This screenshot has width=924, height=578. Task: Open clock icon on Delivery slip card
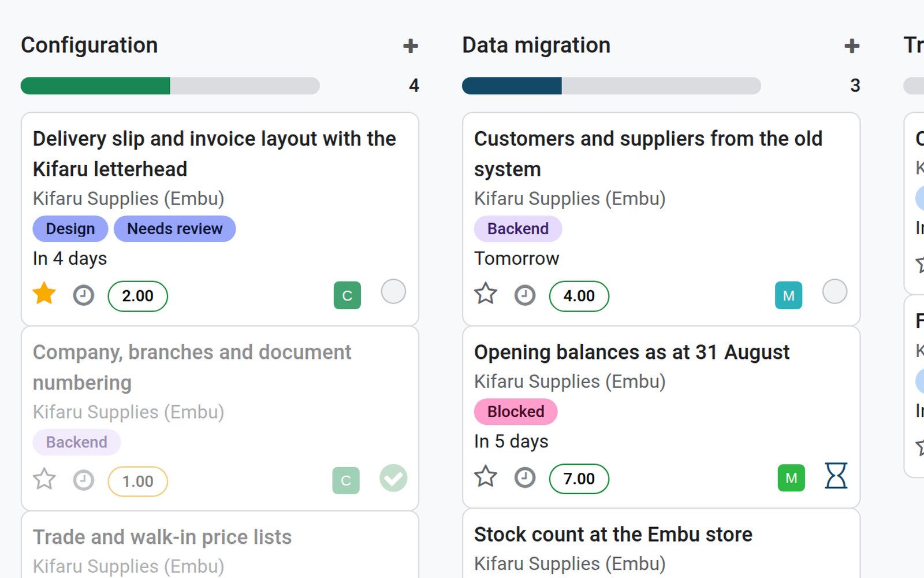pyautogui.click(x=84, y=295)
